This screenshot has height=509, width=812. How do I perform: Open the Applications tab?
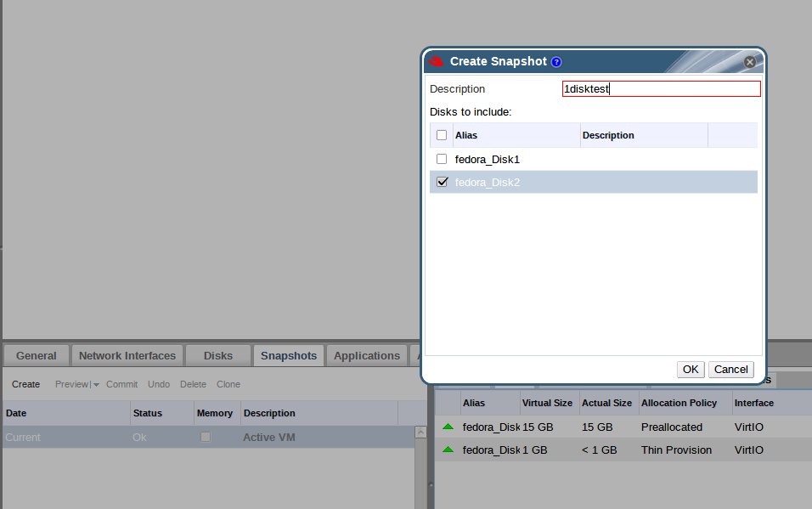click(367, 356)
